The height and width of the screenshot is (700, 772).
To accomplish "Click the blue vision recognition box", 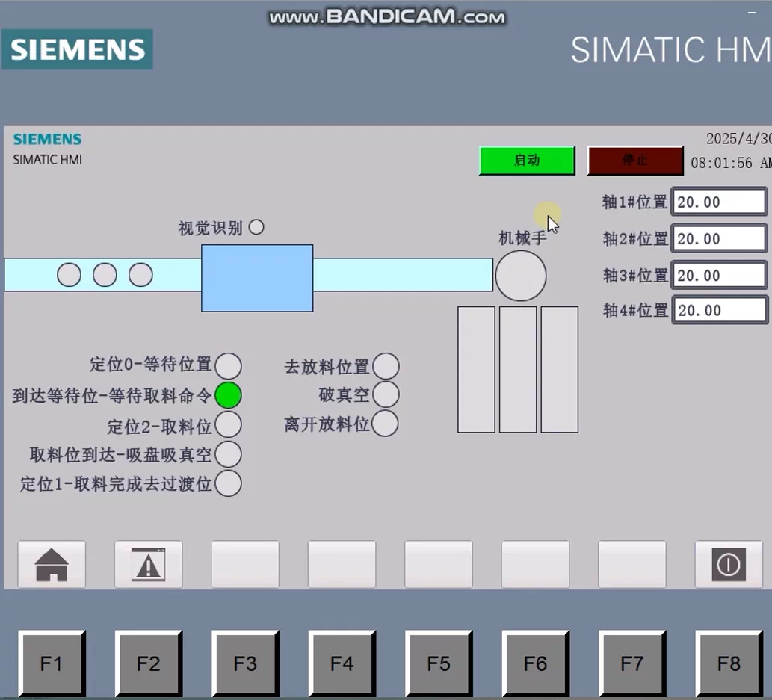I will click(257, 278).
